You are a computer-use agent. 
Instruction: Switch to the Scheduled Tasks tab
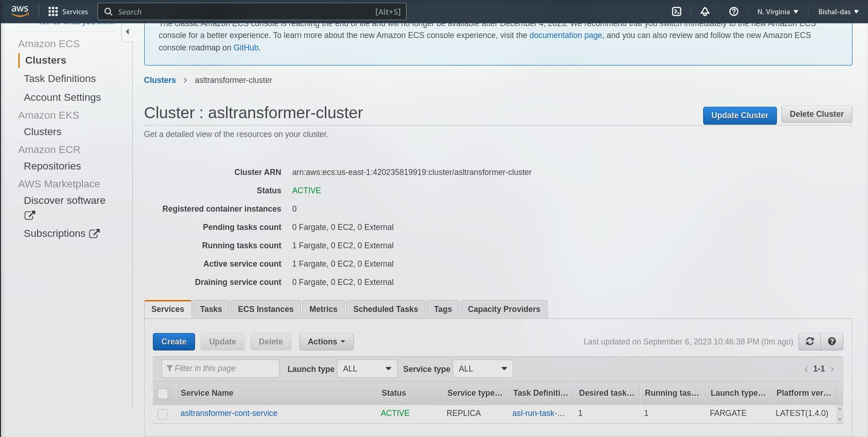point(385,309)
